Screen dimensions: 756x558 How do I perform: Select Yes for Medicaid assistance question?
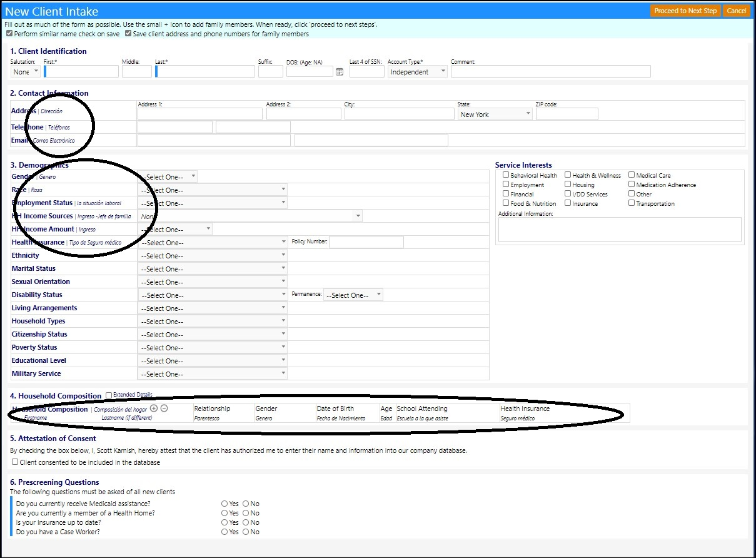click(224, 504)
